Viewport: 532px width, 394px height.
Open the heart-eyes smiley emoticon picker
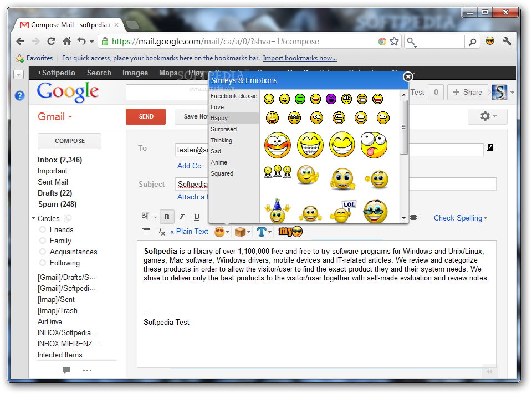[x=222, y=232]
